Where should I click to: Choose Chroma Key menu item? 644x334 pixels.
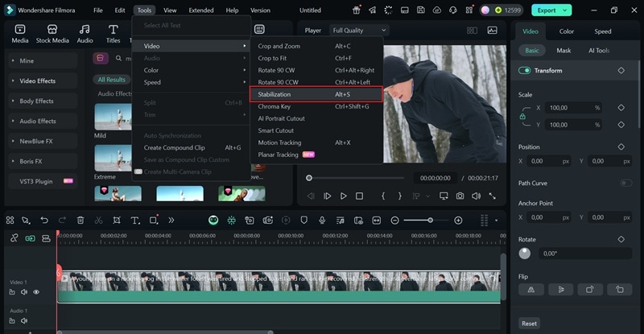316,106
